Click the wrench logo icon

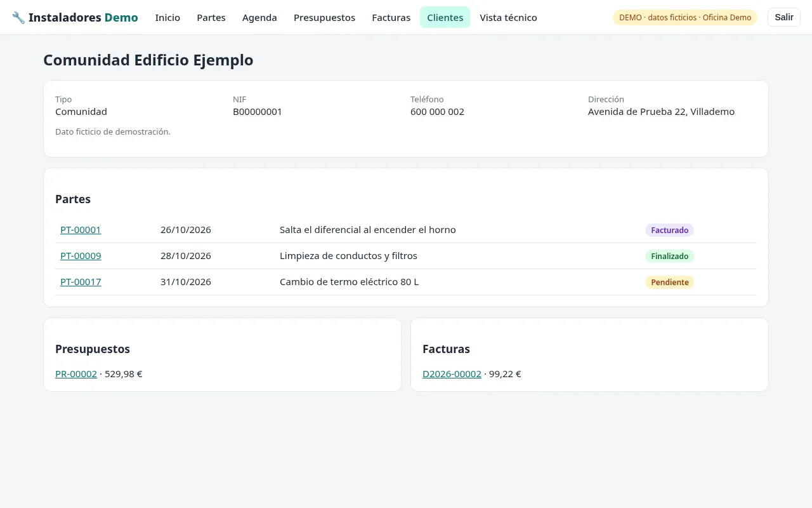click(18, 18)
